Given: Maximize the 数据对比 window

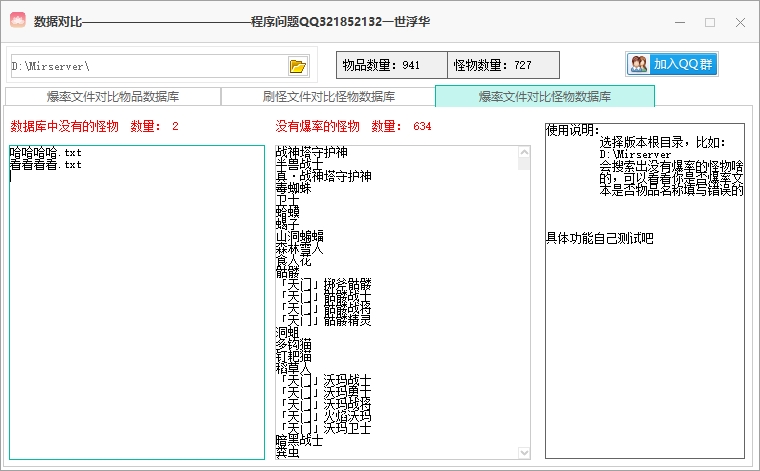Looking at the screenshot, I should (710, 22).
